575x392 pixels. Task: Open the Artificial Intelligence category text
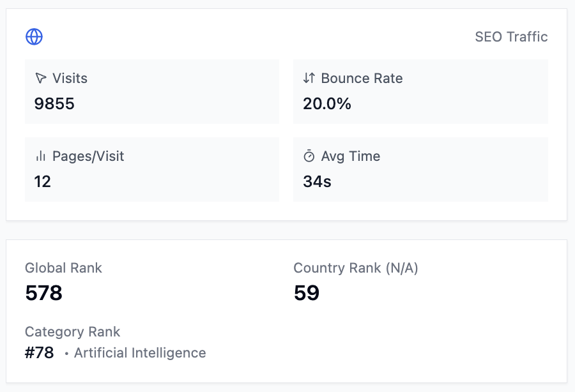tap(140, 353)
